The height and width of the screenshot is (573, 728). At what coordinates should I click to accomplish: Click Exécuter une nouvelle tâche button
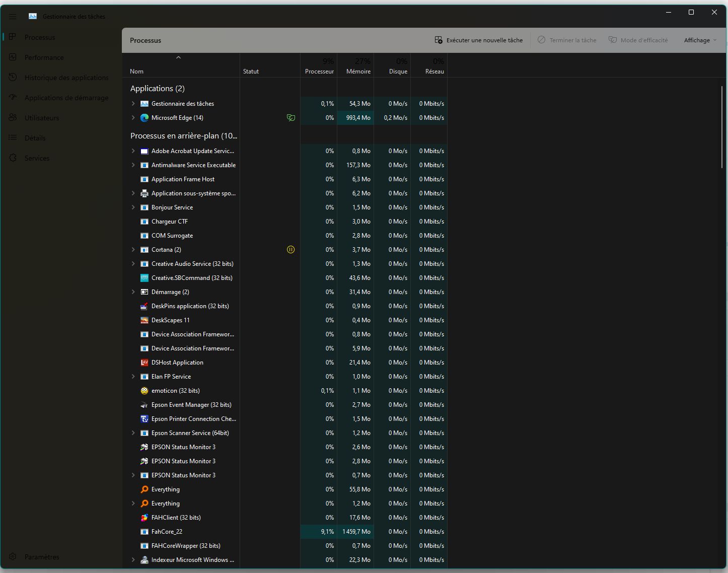[x=479, y=40]
